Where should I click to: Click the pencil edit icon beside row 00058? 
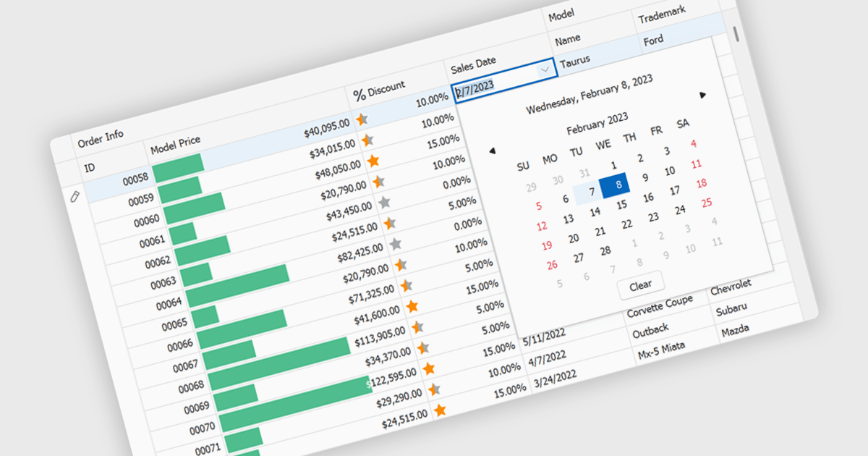coord(74,197)
